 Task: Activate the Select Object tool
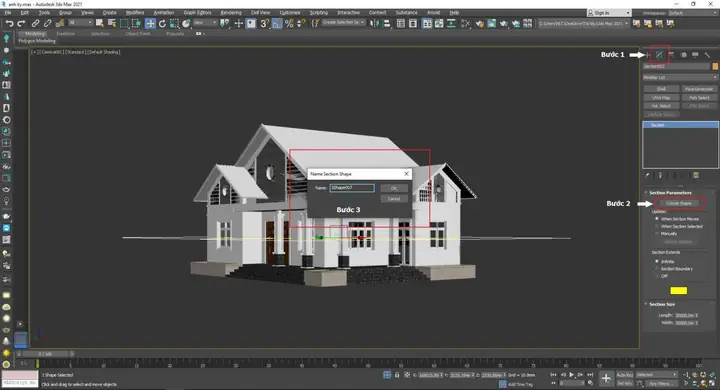click(99, 23)
